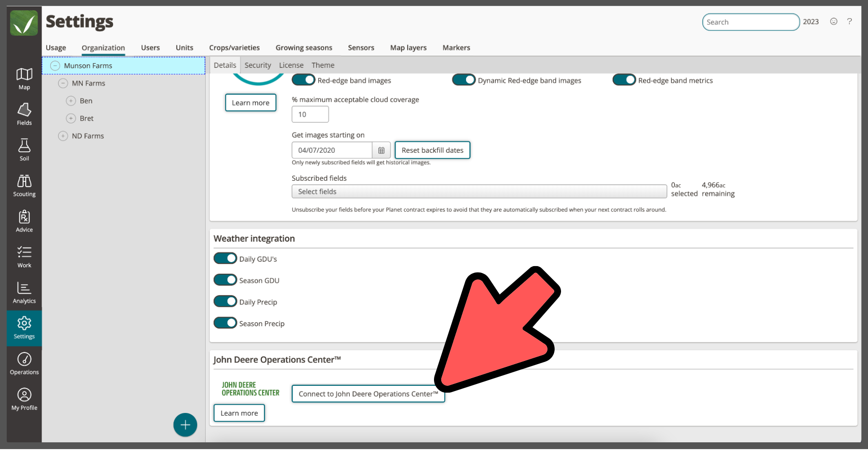Switch to the Usage tab
868x450 pixels.
[x=56, y=48]
